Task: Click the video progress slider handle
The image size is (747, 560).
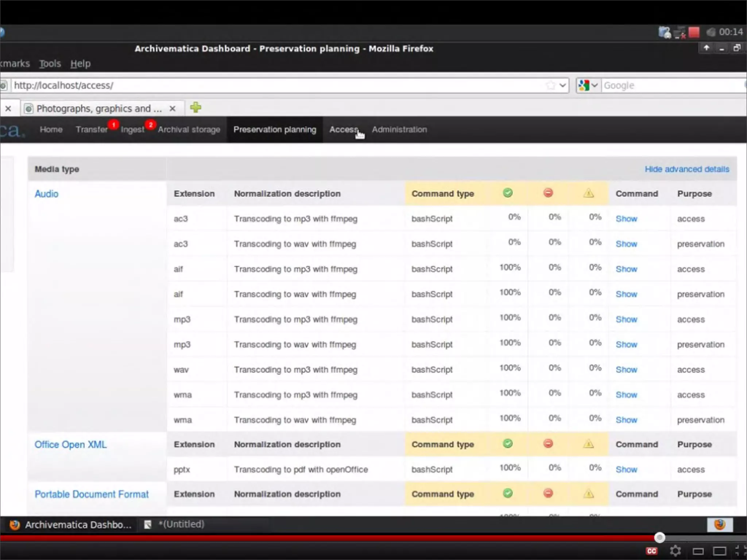Action: click(x=659, y=537)
